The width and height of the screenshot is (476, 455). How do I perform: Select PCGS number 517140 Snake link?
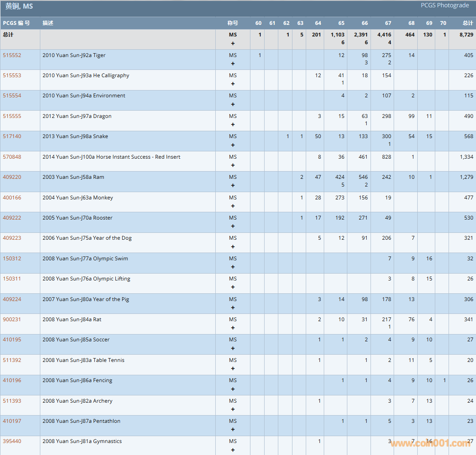pyautogui.click(x=12, y=136)
